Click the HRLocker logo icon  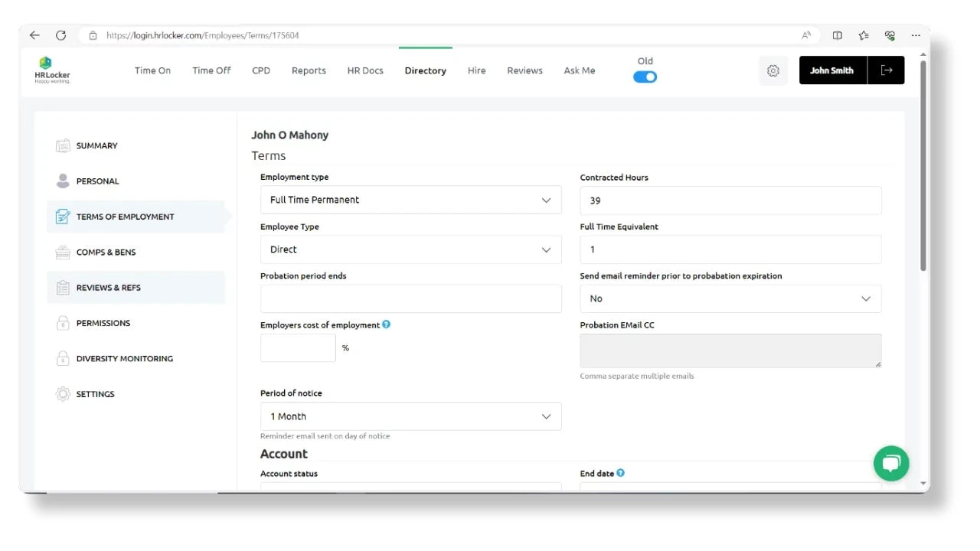tap(46, 64)
